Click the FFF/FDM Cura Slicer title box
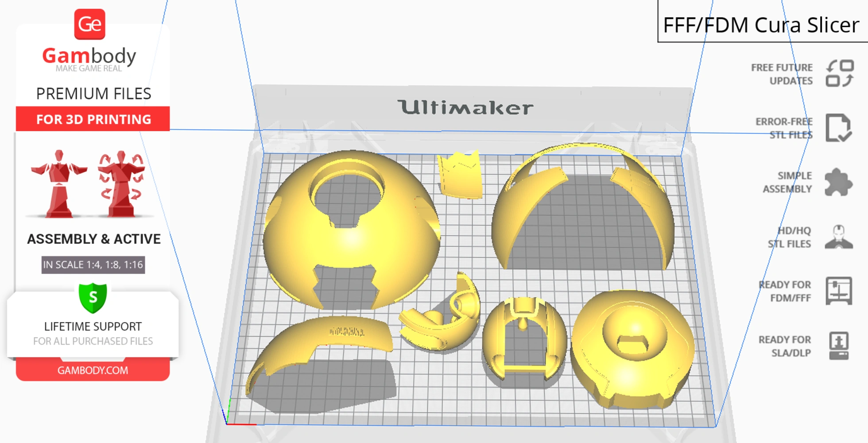Viewport: 868px width, 443px height. (x=761, y=25)
